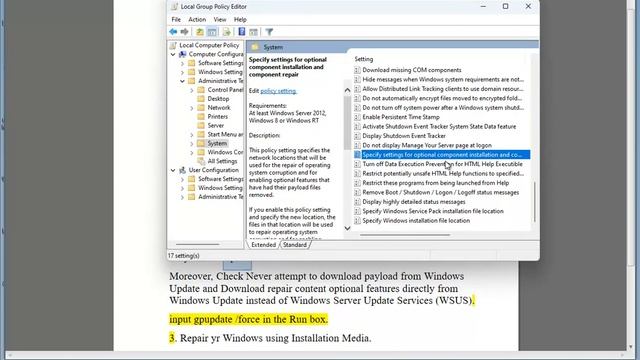The image size is (640, 360).
Task: Expand Windows Settings under Computer Configuration
Action: coord(182,72)
